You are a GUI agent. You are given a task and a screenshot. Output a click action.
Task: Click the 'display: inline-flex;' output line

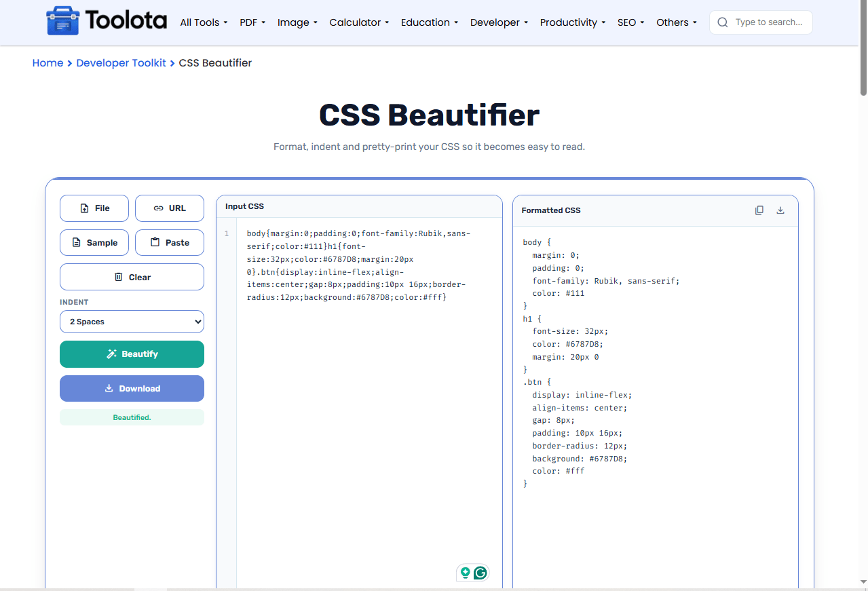(x=582, y=395)
